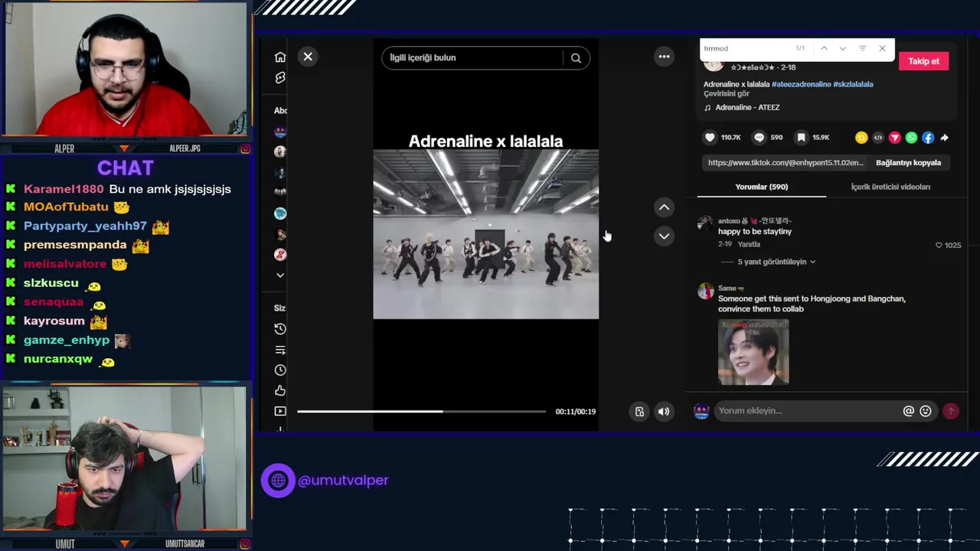The image size is (980, 551).
Task: Click 'Bağlantıyı kopyala' to copy link
Action: click(x=908, y=163)
